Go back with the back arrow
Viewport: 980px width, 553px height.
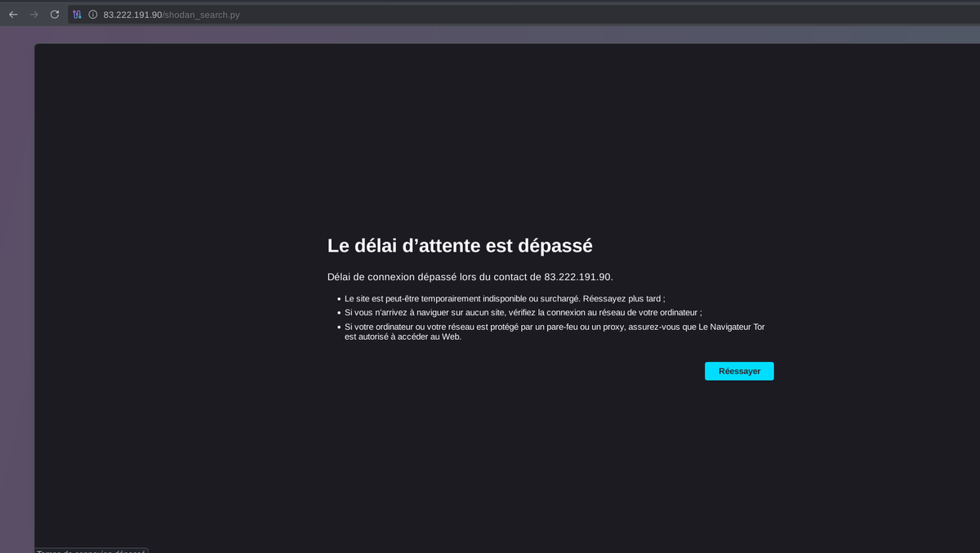pyautogui.click(x=13, y=15)
